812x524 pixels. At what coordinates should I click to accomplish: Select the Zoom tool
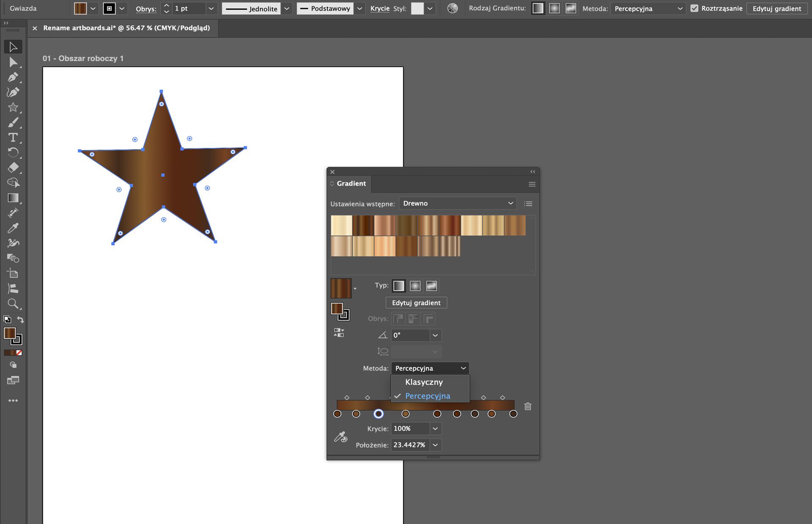13,304
